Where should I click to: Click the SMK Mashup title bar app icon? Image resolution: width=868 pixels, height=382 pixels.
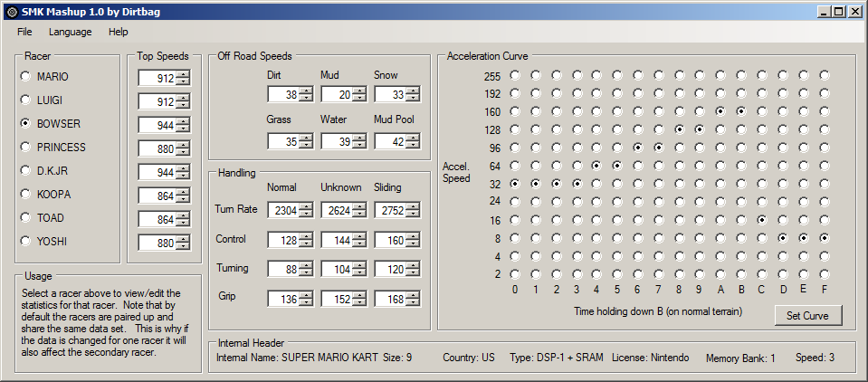click(x=12, y=11)
